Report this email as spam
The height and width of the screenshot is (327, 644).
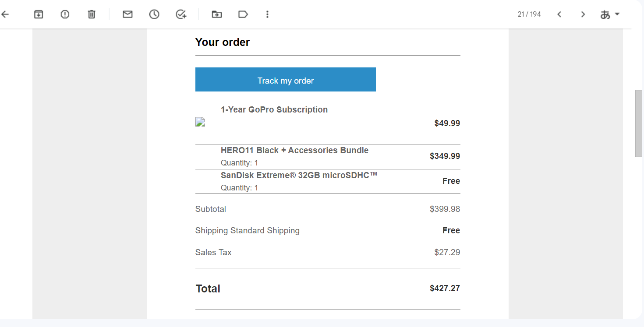pos(65,14)
